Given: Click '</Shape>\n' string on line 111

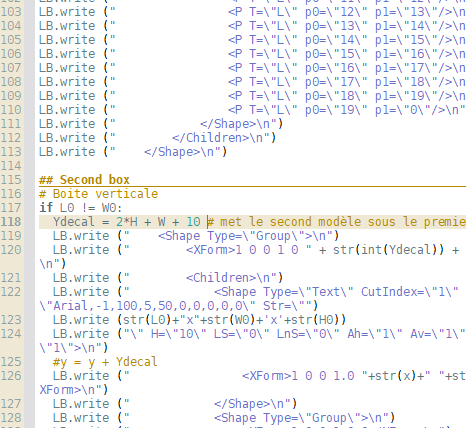Looking at the screenshot, I should click(x=235, y=124).
